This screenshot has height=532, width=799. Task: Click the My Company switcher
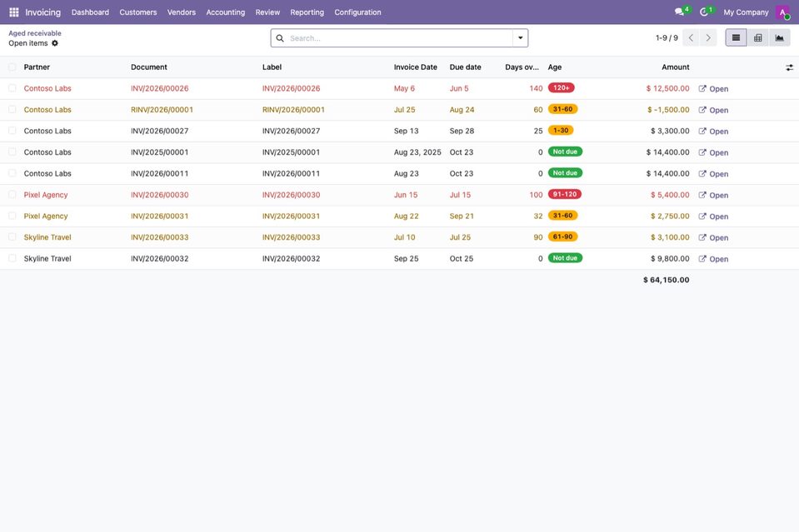coord(746,12)
